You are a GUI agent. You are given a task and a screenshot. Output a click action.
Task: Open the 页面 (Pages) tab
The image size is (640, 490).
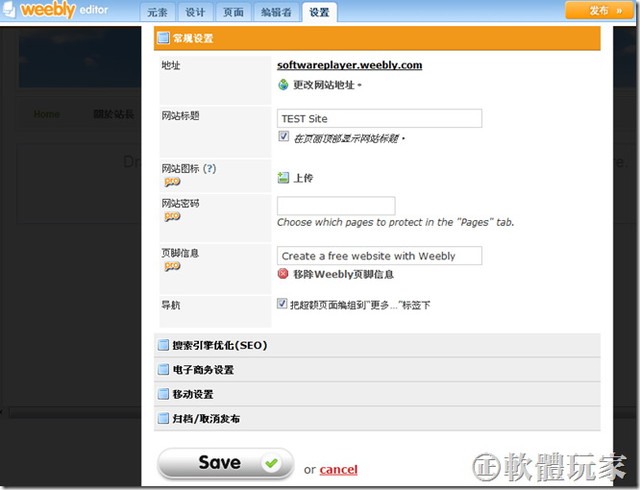tap(233, 12)
